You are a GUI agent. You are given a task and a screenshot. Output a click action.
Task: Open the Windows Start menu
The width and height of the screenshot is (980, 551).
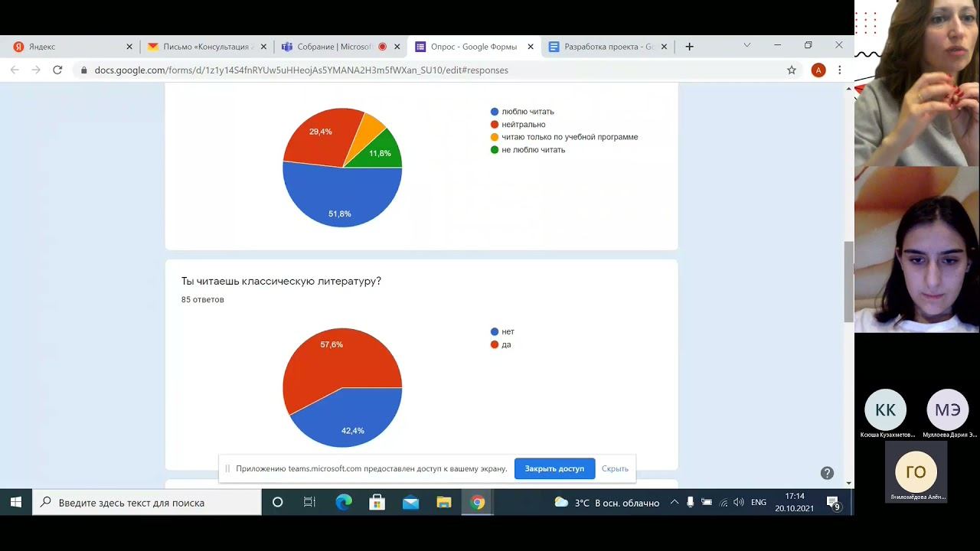click(15, 503)
